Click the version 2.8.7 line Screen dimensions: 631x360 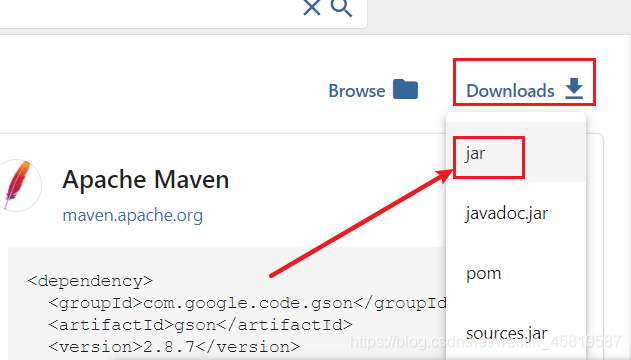[x=174, y=346]
